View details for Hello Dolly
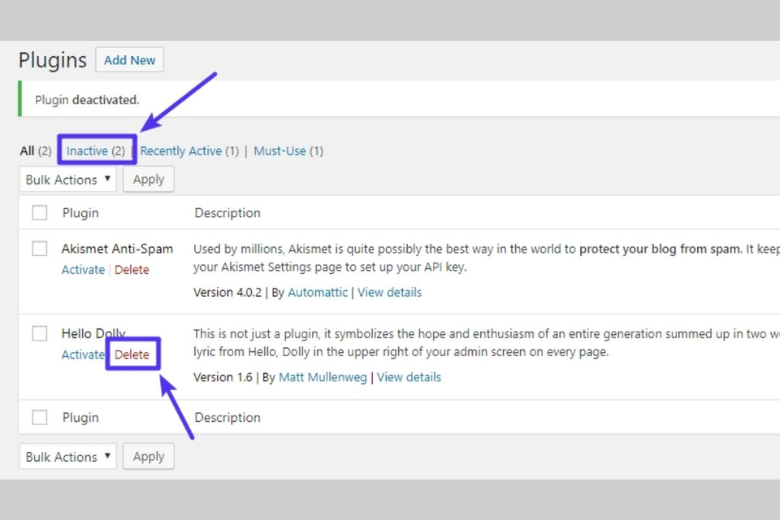 (408, 378)
